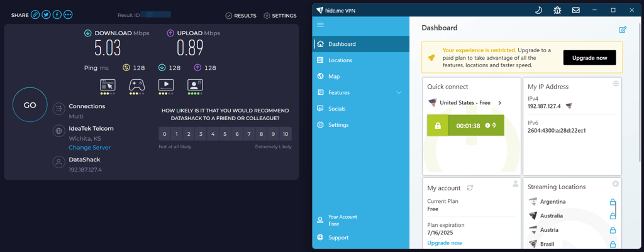
Task: Open Map in the hide.me sidebar
Action: coord(361,76)
